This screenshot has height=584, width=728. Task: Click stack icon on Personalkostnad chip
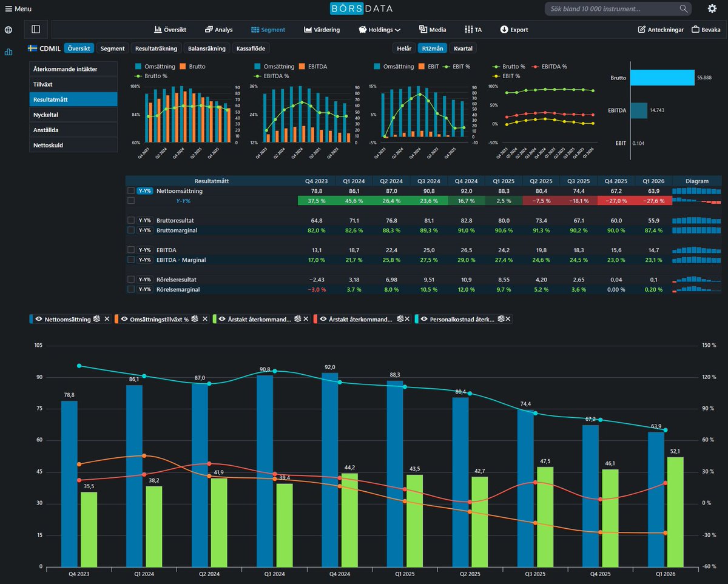click(x=500, y=319)
